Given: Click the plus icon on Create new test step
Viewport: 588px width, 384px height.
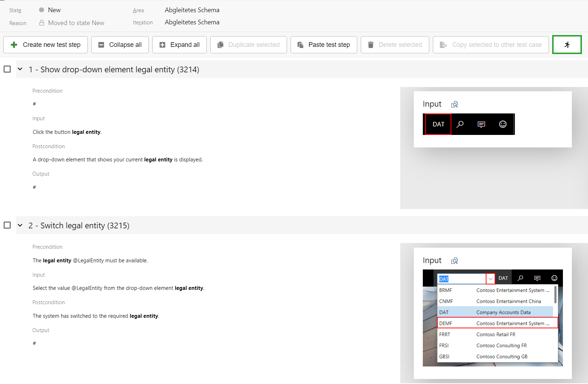Looking at the screenshot, I should click(14, 45).
